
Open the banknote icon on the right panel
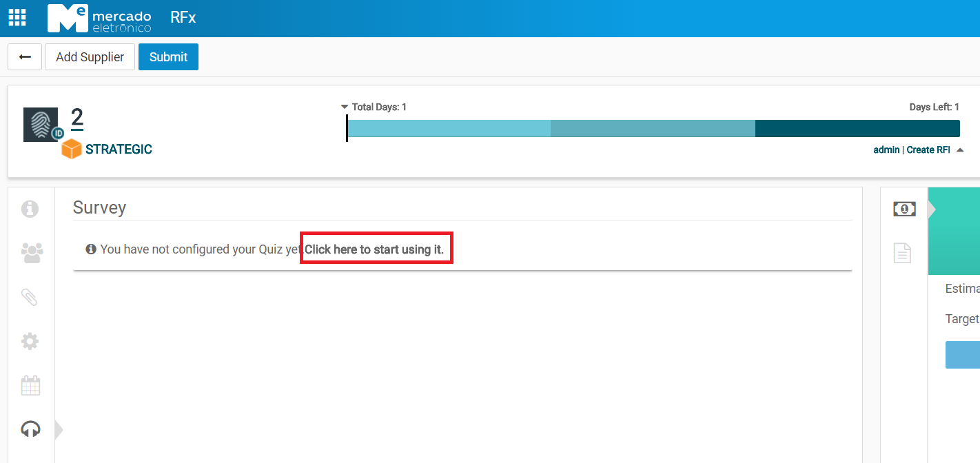(x=904, y=208)
